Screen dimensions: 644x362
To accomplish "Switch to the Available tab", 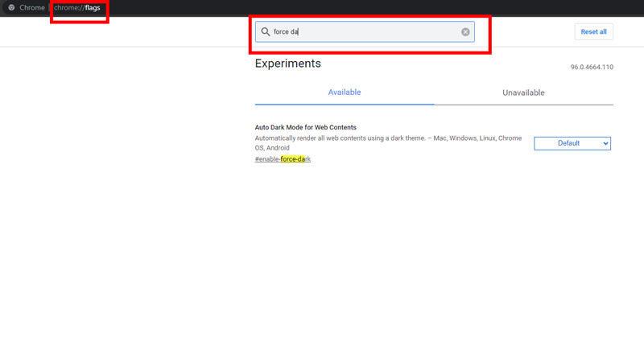I will click(x=345, y=93).
